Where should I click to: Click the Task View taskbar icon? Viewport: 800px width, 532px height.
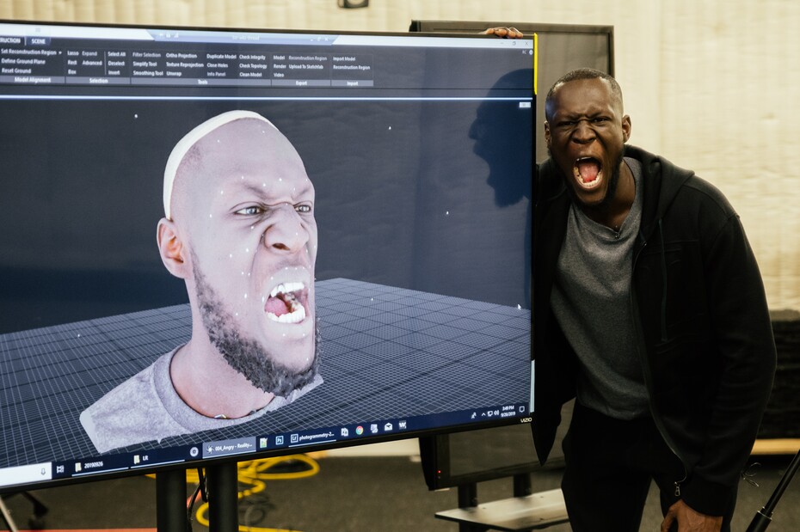click(60, 469)
